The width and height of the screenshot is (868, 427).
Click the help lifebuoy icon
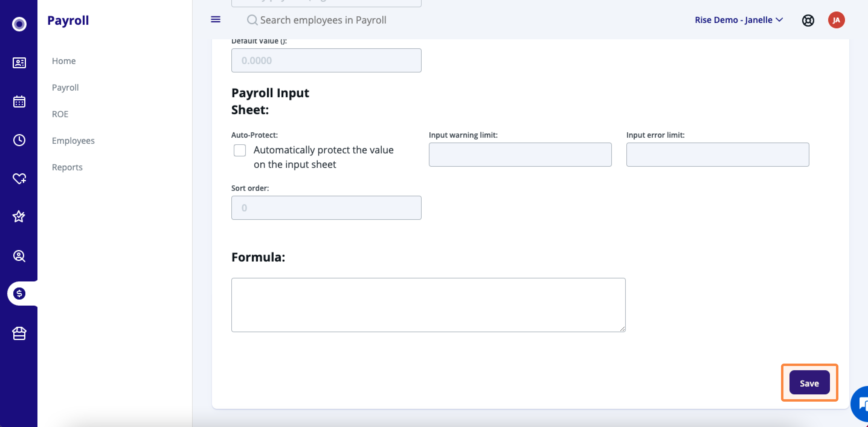(x=808, y=21)
